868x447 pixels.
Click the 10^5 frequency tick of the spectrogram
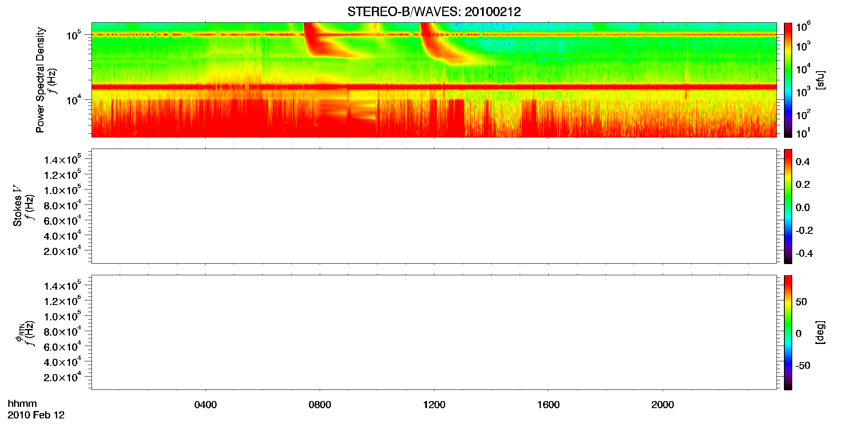[x=73, y=35]
